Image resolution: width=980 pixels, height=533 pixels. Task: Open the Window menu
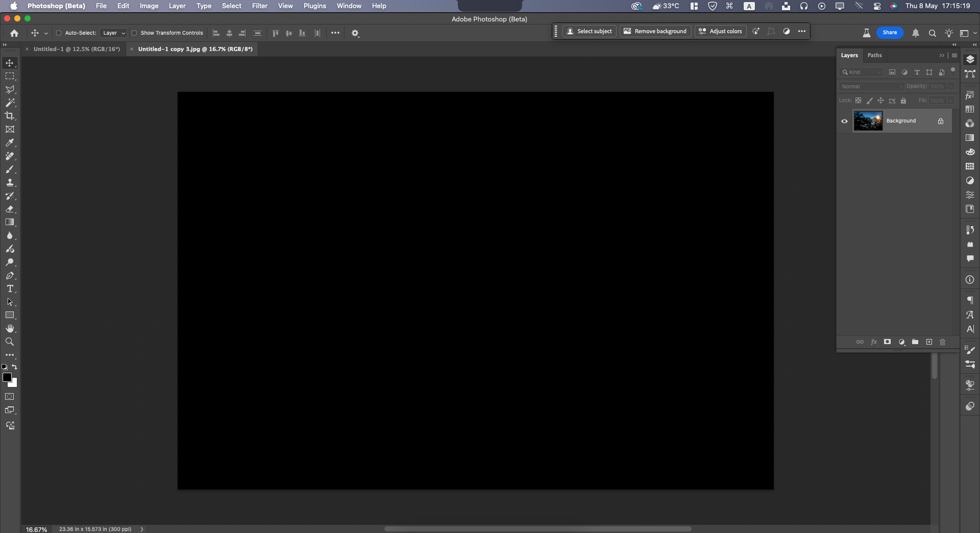[349, 6]
